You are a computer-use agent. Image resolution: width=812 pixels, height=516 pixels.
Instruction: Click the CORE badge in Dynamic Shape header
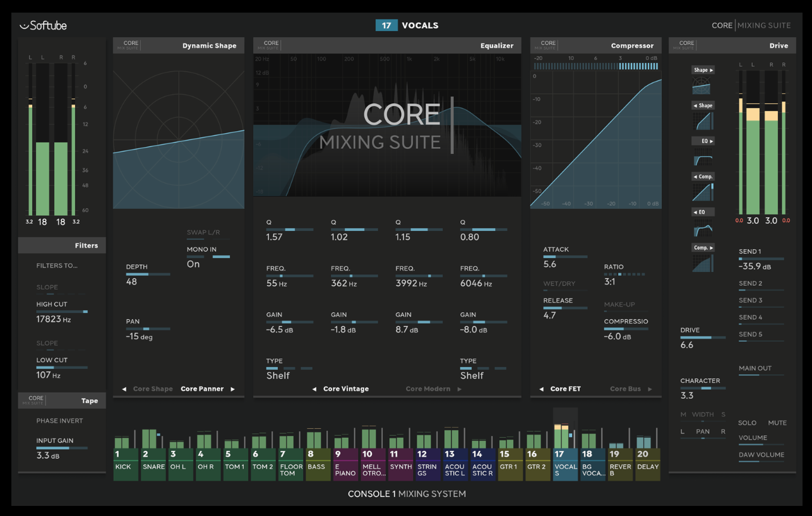coord(131,45)
